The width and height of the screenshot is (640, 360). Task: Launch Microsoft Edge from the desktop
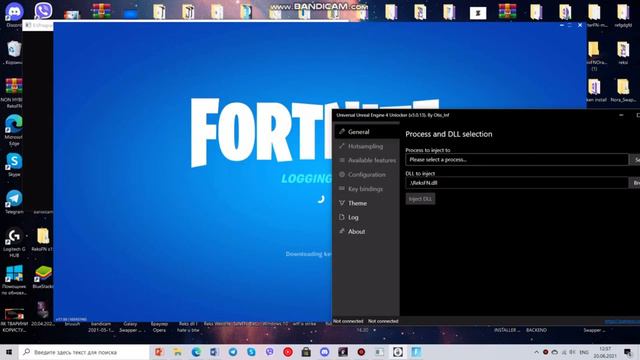point(14,130)
